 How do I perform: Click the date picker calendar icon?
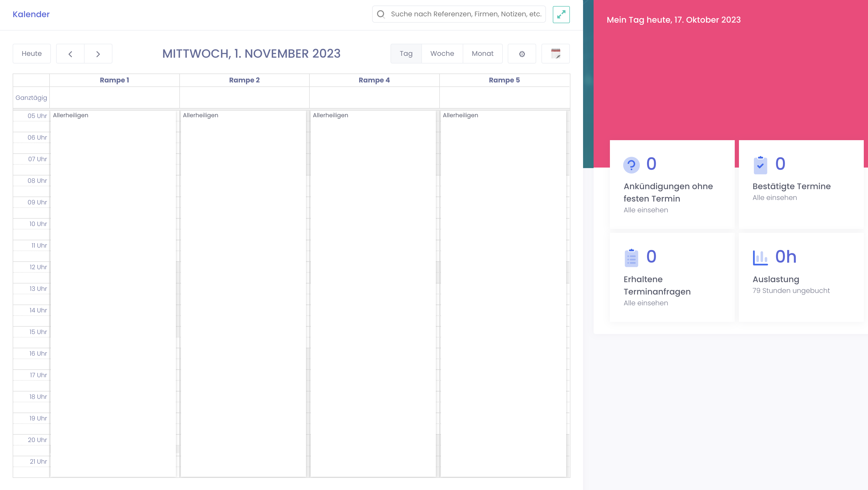click(555, 53)
